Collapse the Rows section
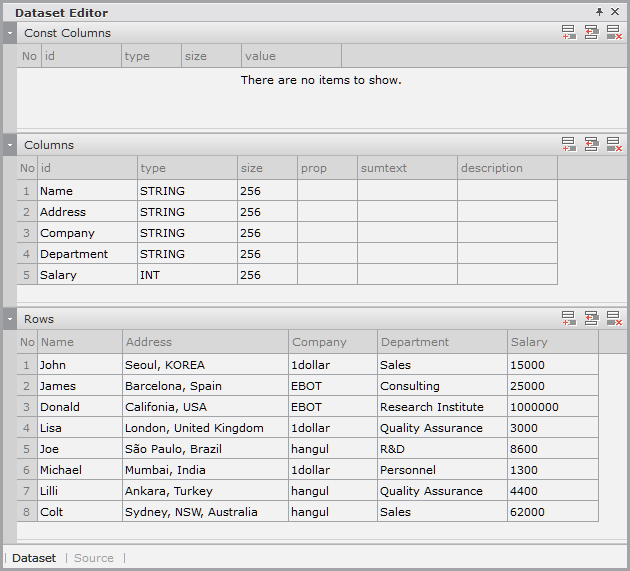The width and height of the screenshot is (630, 571). point(10,319)
